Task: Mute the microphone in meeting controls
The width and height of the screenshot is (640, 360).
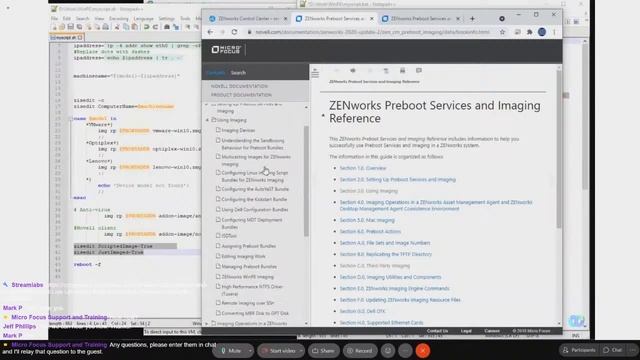Action: (231, 351)
